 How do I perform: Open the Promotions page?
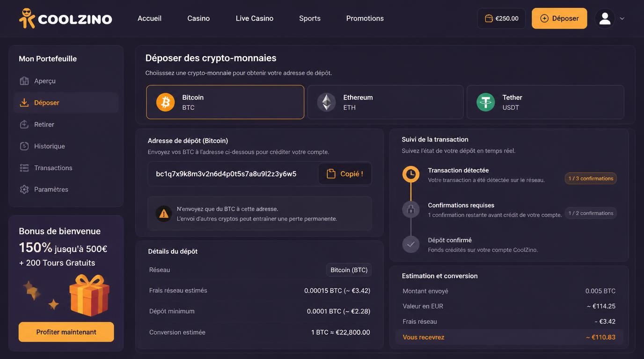click(x=365, y=18)
